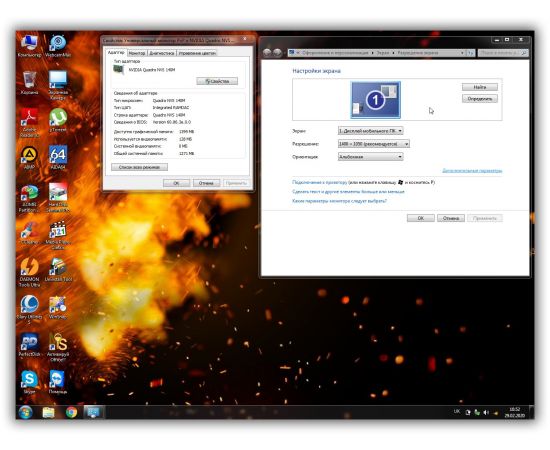Open the Windows Start menu orb
Viewport: 550px width, 450px height.
pos(26,412)
